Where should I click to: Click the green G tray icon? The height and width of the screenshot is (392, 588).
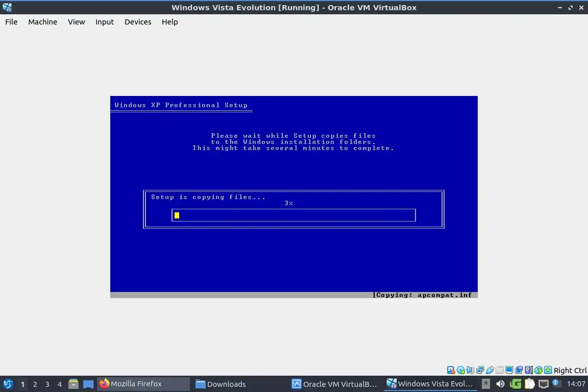pyautogui.click(x=516, y=384)
